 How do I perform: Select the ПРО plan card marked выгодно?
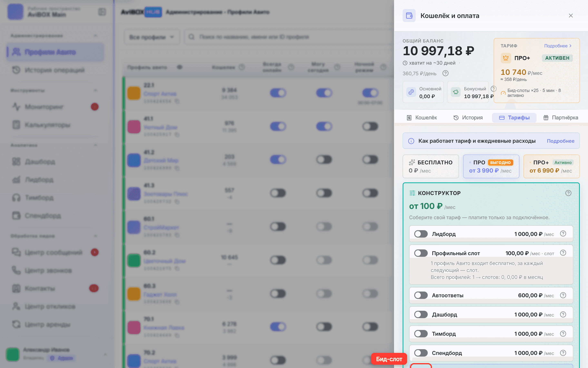[491, 166]
